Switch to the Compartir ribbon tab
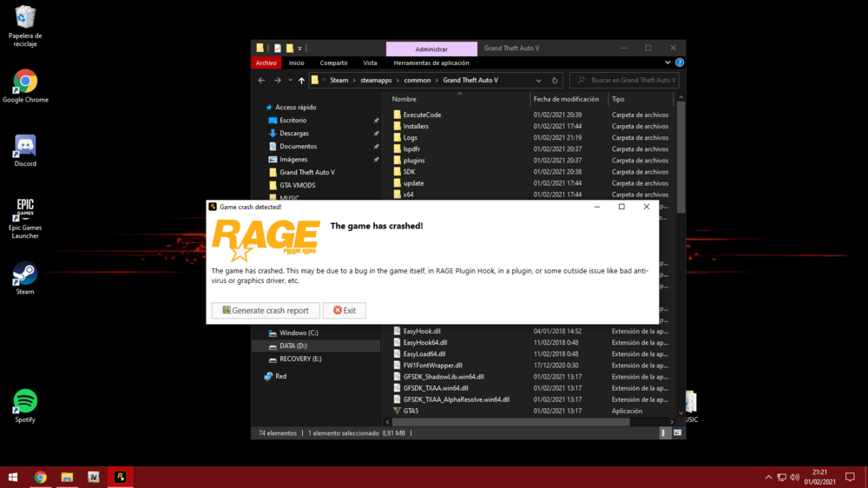 (x=334, y=63)
